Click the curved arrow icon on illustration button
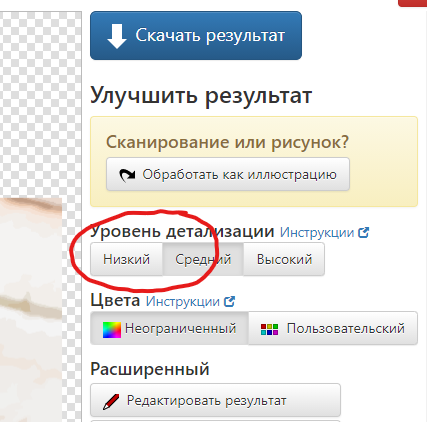Screen dimensions: 427x422 [x=127, y=175]
